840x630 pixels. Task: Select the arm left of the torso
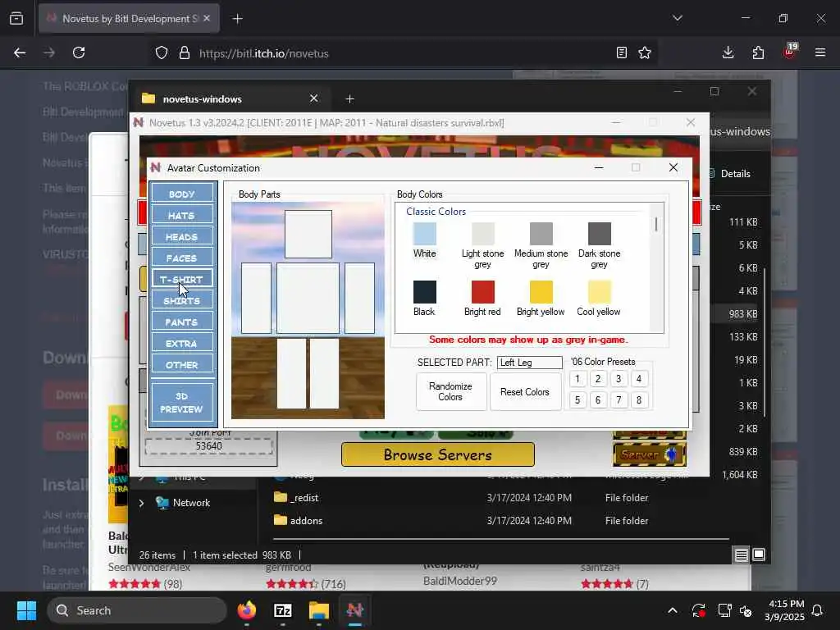[x=256, y=298]
